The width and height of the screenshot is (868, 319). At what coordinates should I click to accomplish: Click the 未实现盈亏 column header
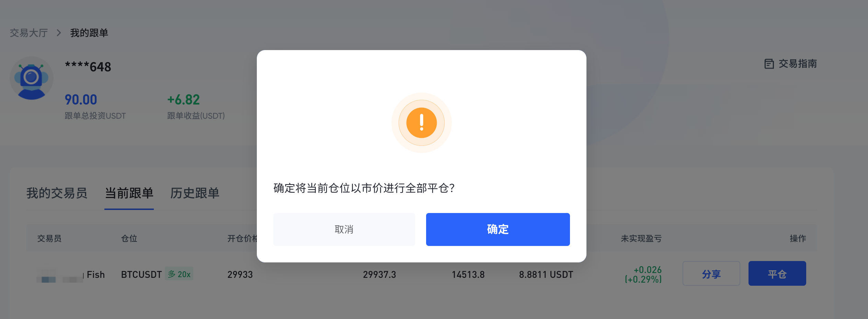click(641, 239)
